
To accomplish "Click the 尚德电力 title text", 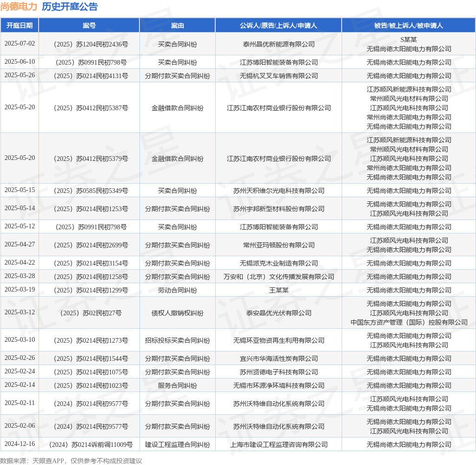I will (x=19, y=7).
